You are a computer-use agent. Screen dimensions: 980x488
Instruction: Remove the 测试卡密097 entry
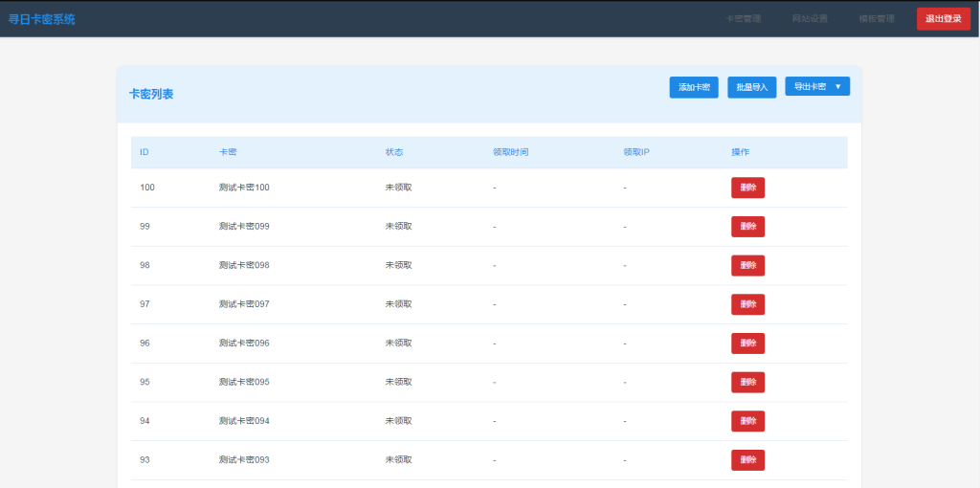pyautogui.click(x=747, y=304)
